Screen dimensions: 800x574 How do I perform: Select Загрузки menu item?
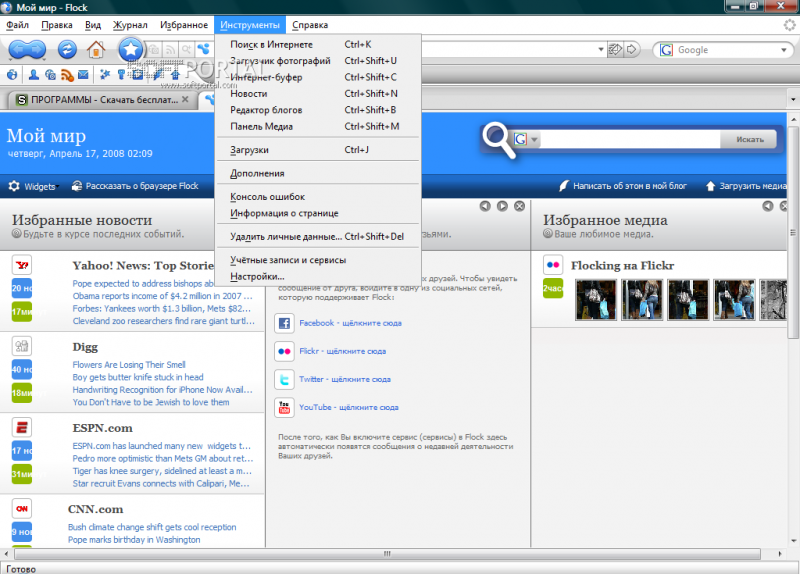(x=318, y=149)
